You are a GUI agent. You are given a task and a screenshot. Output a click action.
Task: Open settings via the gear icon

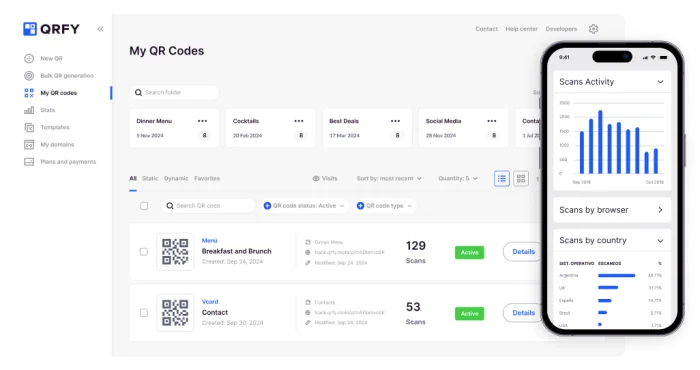pos(593,29)
